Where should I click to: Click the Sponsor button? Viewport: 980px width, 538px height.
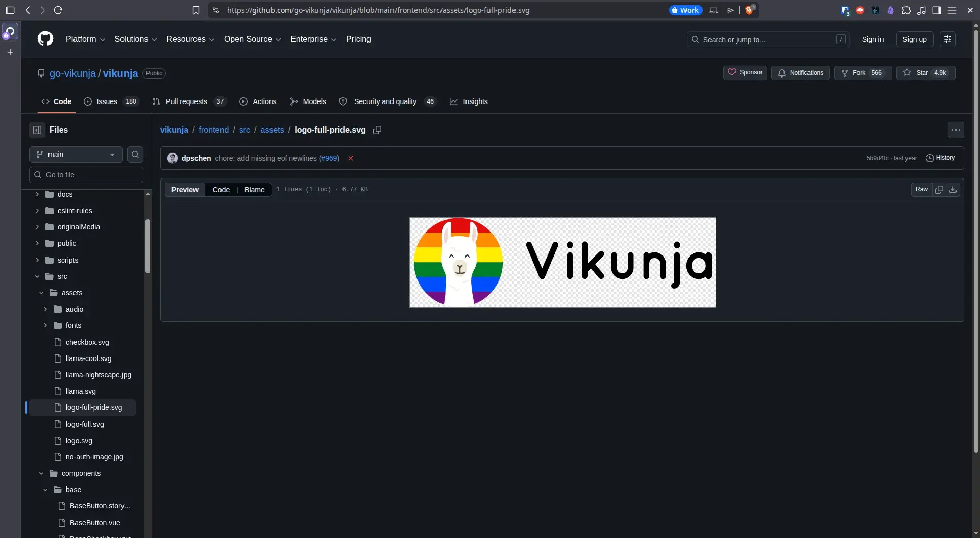pos(745,73)
